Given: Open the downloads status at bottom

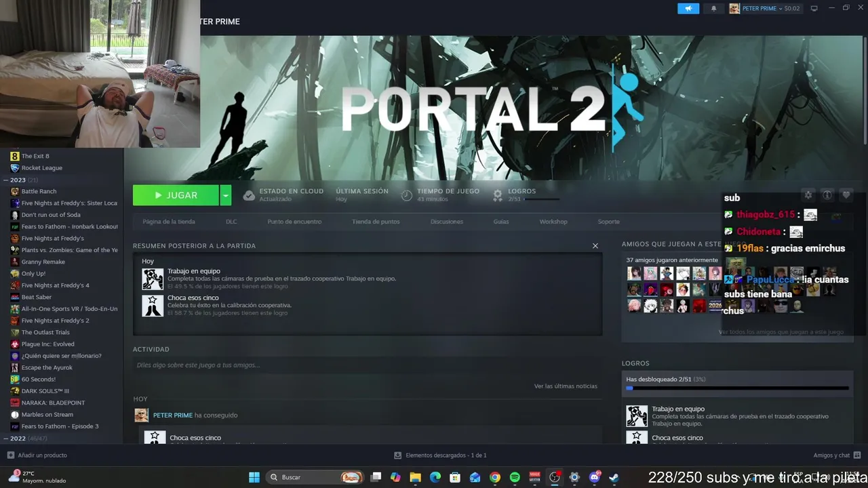Looking at the screenshot, I should point(441,455).
